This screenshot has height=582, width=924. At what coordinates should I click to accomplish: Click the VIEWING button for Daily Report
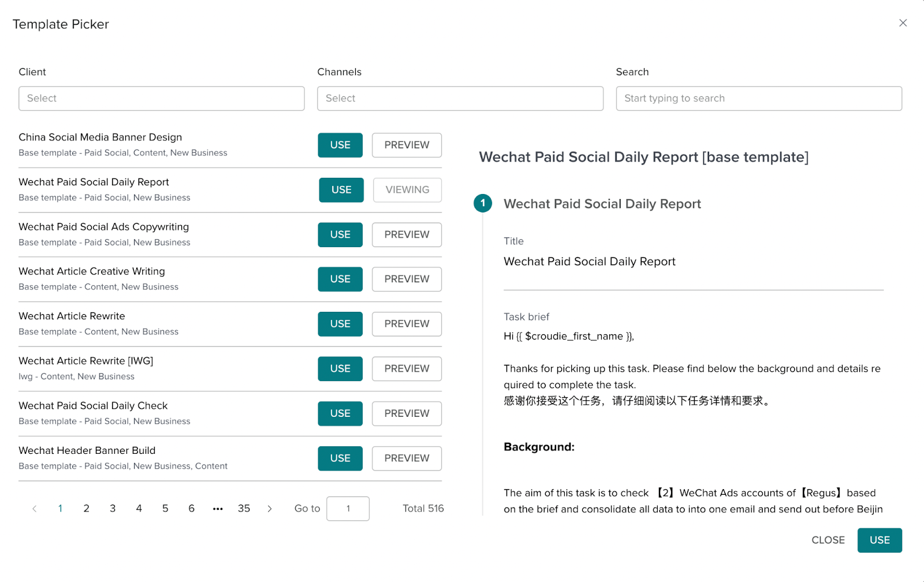[407, 190]
